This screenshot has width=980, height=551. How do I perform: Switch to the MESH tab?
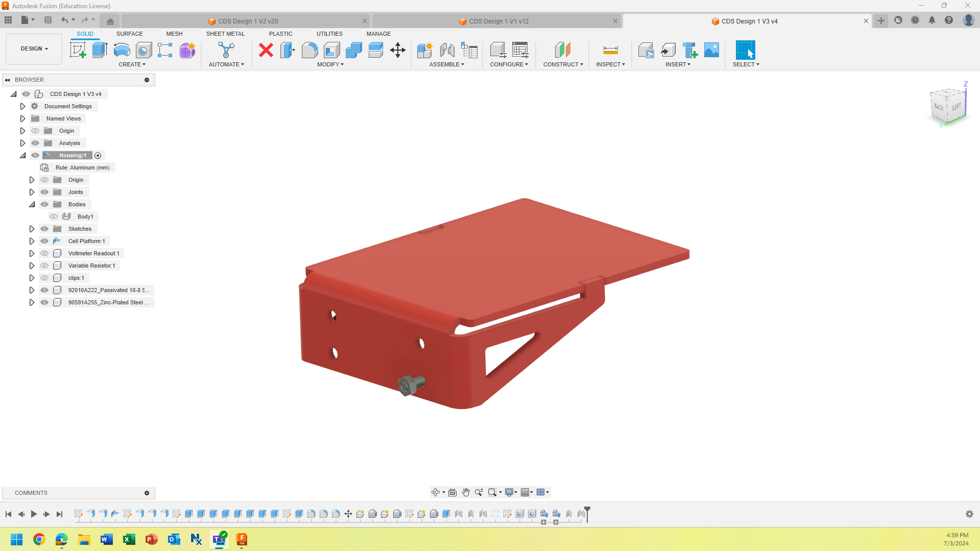click(x=174, y=34)
